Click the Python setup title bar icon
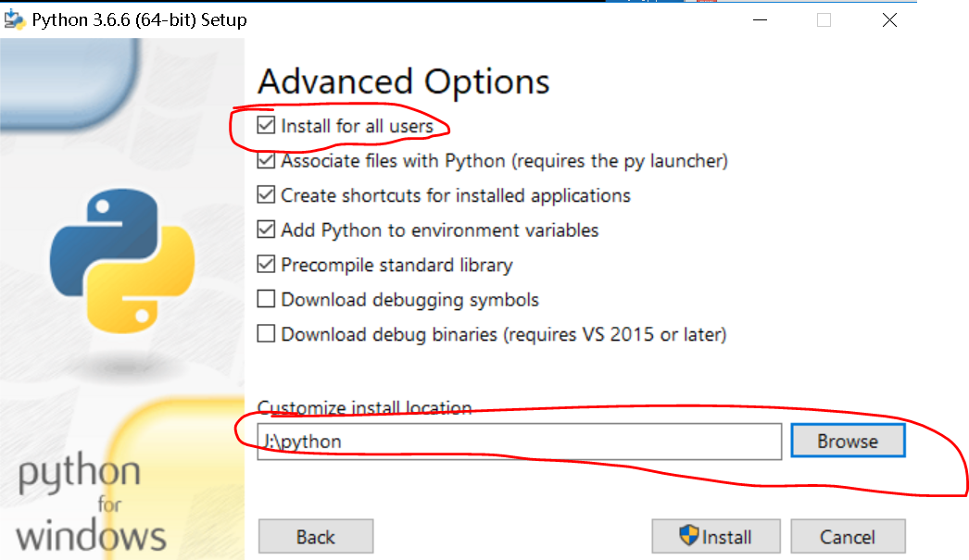This screenshot has width=969, height=560. click(x=14, y=19)
